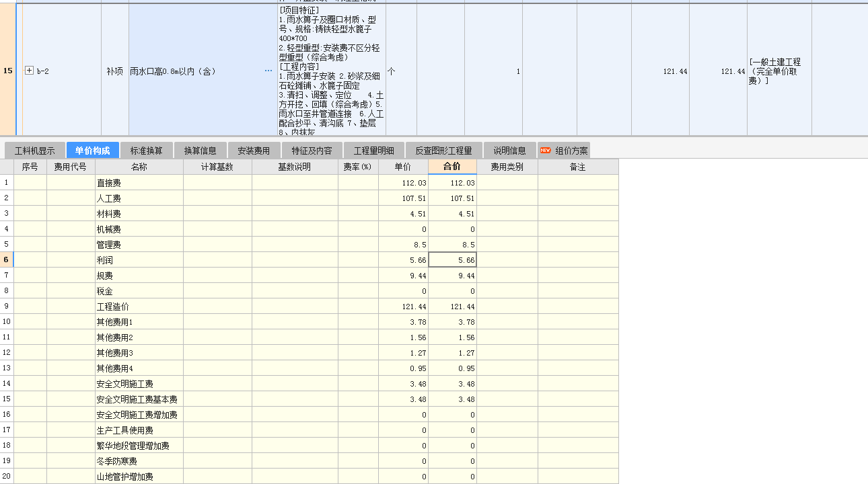The height and width of the screenshot is (484, 868).
Task: Select 安全文明施工费基本费 row name
Action: click(137, 399)
